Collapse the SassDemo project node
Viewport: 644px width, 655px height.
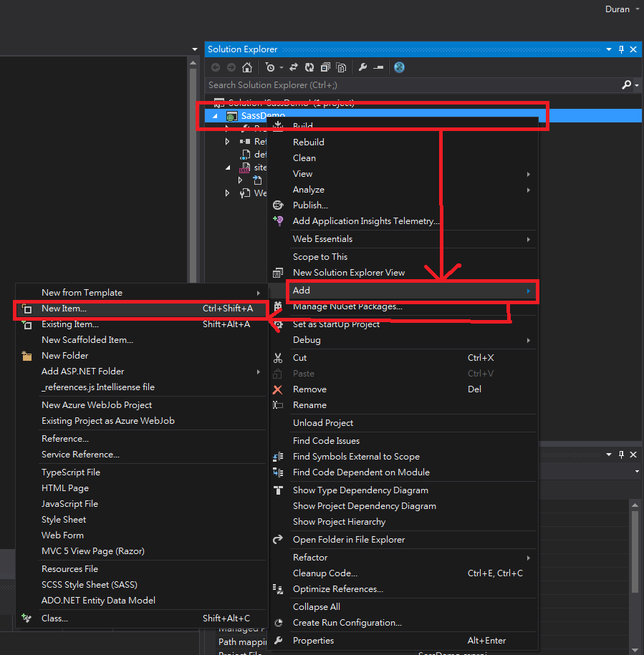point(214,115)
